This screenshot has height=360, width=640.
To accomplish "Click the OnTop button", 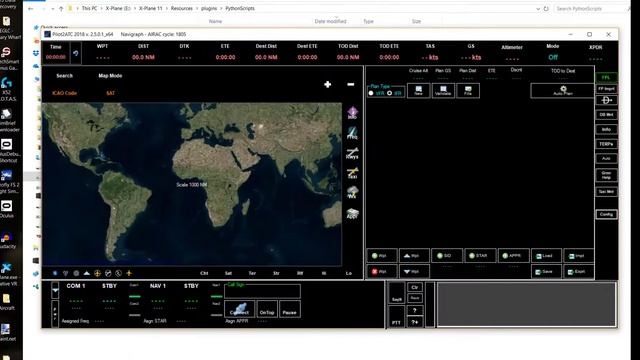I will pos(267,309).
